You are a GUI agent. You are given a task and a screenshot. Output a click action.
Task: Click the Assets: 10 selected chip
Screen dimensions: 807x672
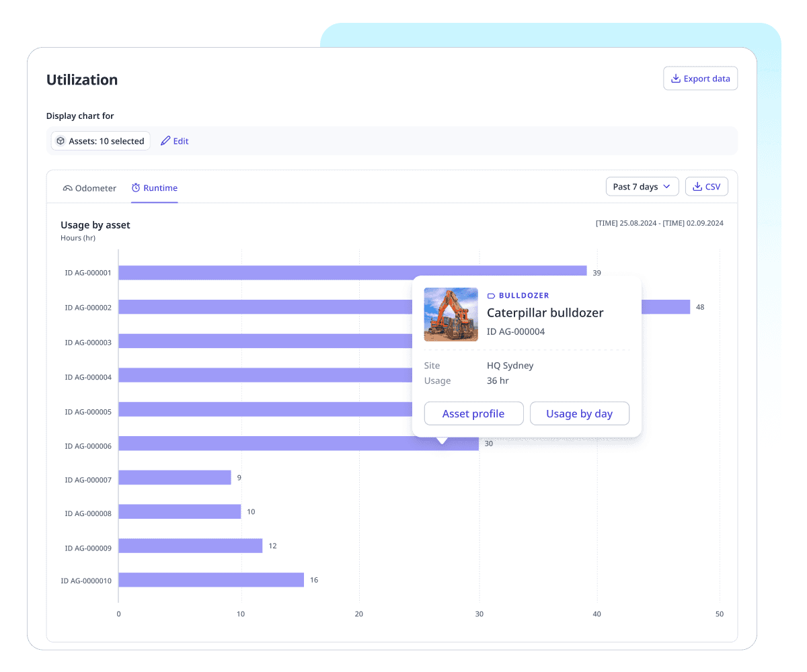coord(101,141)
